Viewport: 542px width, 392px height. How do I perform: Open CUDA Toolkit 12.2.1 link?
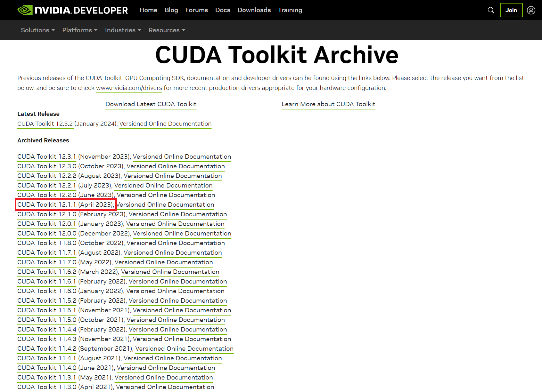coord(47,186)
